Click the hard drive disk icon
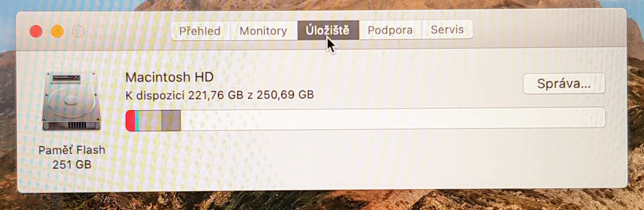 click(x=72, y=101)
